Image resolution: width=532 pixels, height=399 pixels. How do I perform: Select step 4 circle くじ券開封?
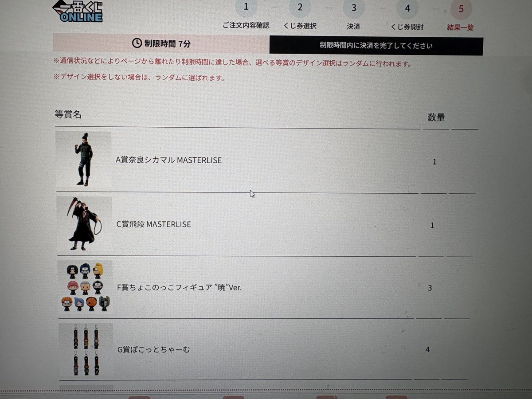pyautogui.click(x=407, y=8)
